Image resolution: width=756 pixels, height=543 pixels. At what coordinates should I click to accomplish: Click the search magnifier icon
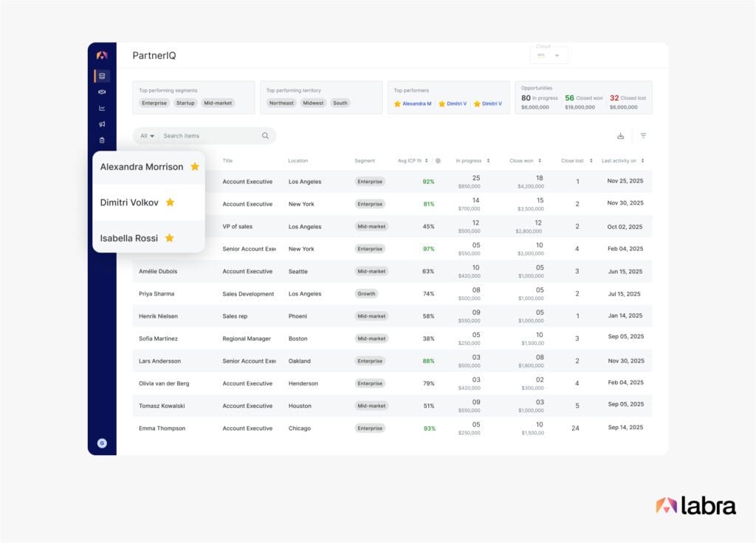click(x=265, y=136)
